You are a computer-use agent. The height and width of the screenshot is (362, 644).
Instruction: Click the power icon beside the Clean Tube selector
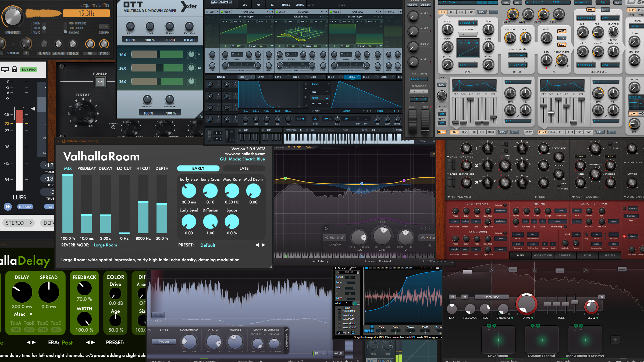pyautogui.click(x=452, y=297)
